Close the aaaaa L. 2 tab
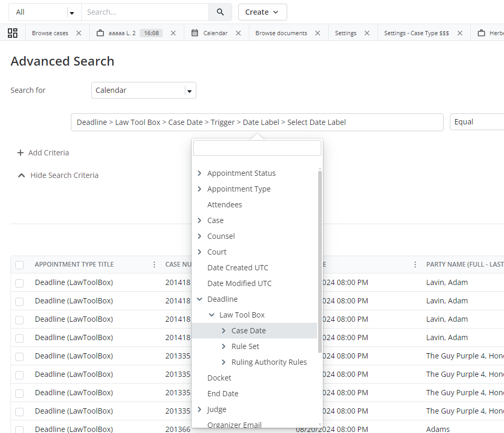The width and height of the screenshot is (504, 433). coord(173,33)
